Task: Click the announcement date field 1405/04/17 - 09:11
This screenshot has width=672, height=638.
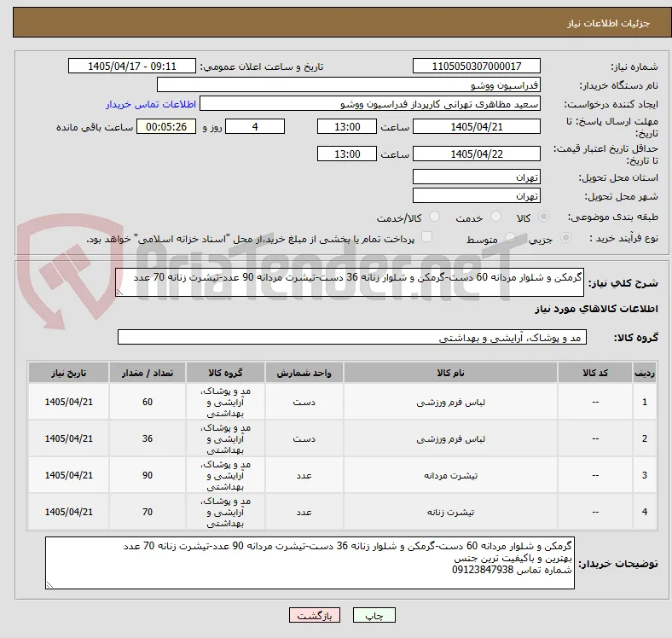Action: coord(132,66)
